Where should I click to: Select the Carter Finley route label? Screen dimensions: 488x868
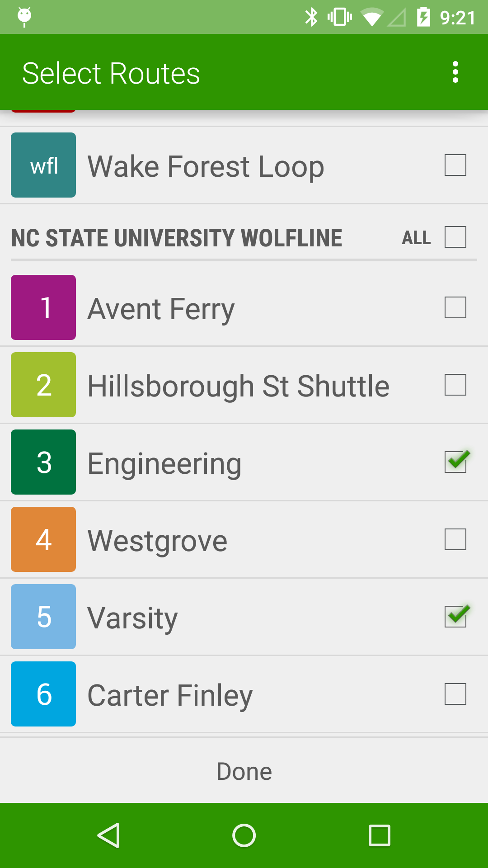coord(170,696)
